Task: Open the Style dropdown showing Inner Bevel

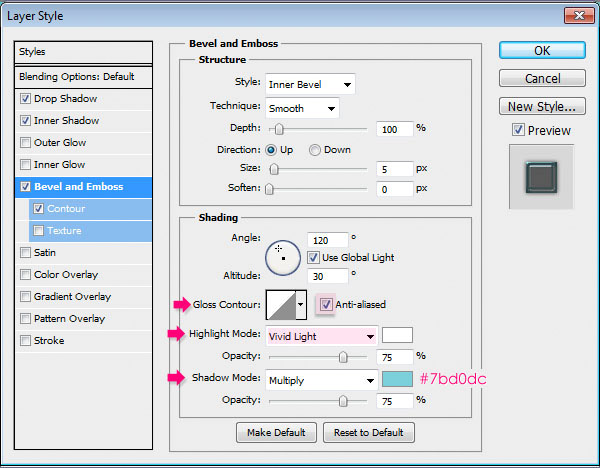Action: pyautogui.click(x=310, y=84)
